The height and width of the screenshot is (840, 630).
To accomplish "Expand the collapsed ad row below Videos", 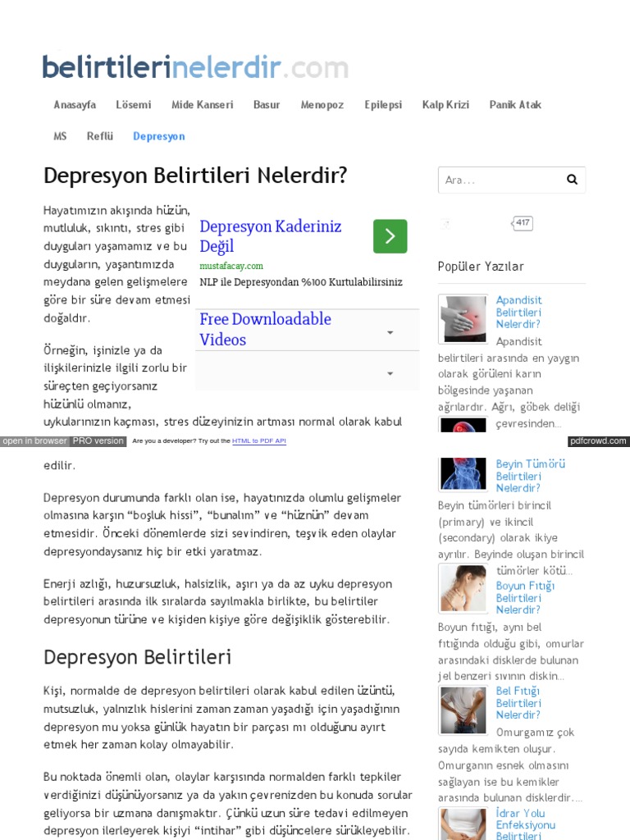I will (x=390, y=373).
